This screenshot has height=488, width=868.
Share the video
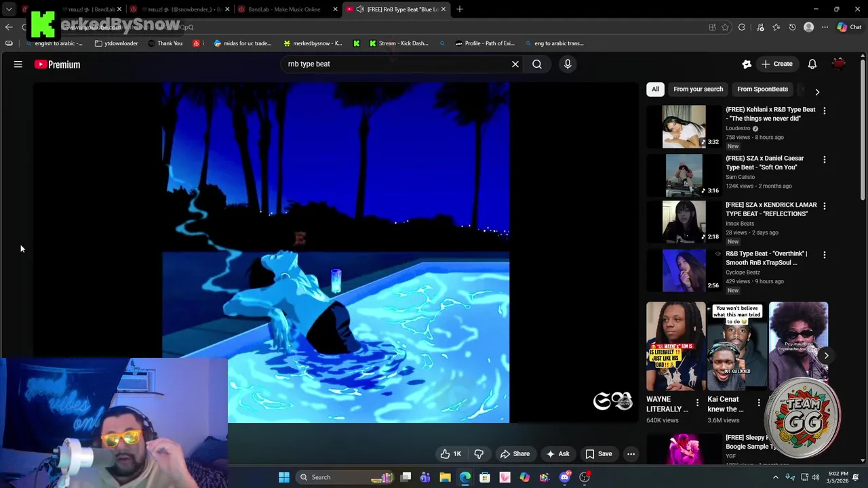[x=515, y=454]
